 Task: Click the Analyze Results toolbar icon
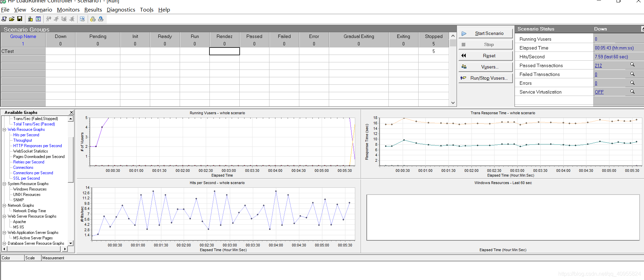pyautogui.click(x=82, y=19)
